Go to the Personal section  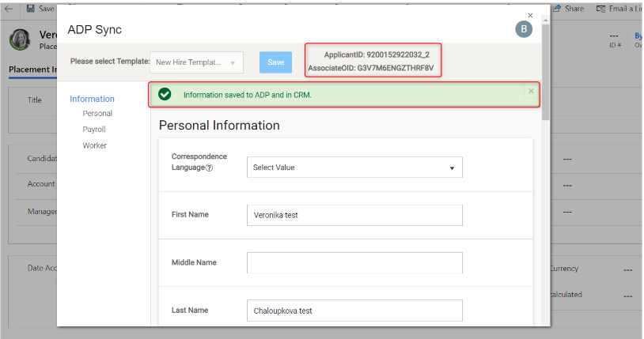tap(97, 113)
